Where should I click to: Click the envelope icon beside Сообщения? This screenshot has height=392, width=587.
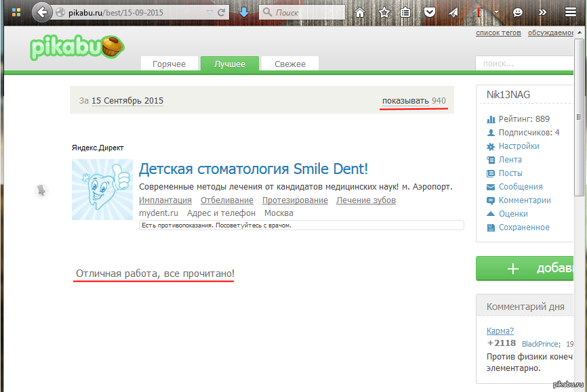point(491,187)
